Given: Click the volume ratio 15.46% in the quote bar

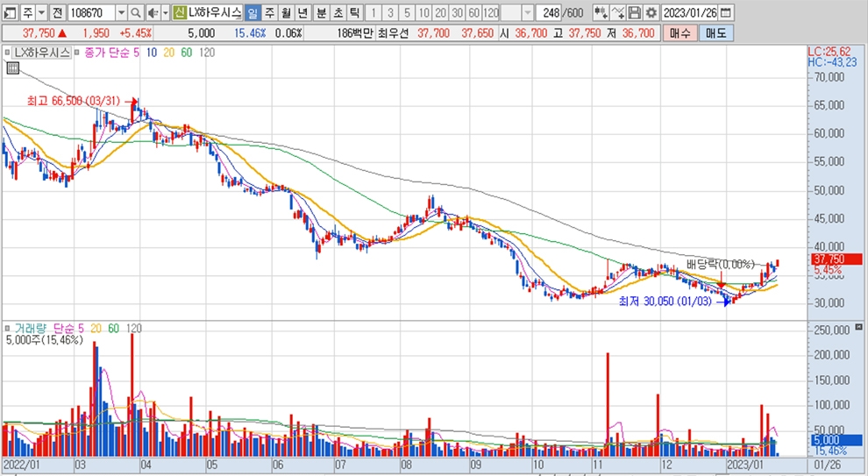Looking at the screenshot, I should tap(250, 33).
